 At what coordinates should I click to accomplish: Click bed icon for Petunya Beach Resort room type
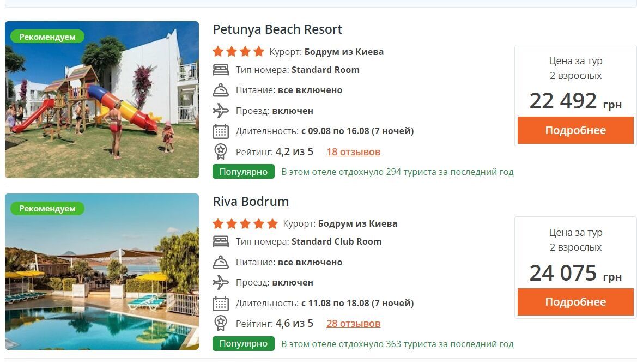click(x=221, y=70)
